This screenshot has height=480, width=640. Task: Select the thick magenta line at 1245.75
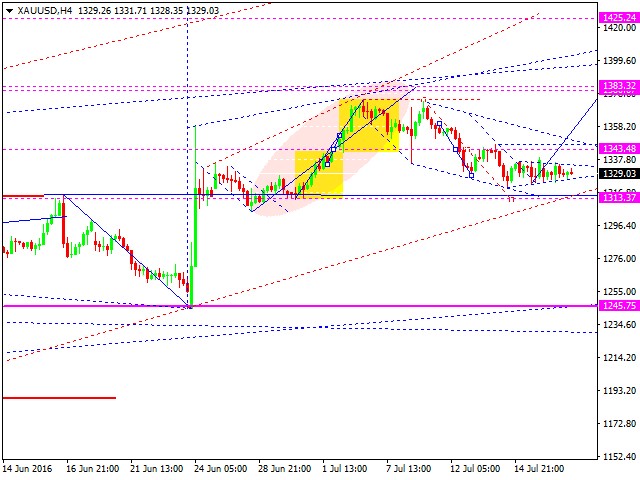[x=300, y=306]
